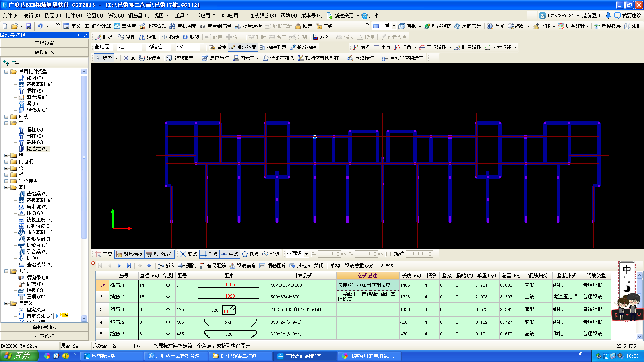Viewport: 644px width, 362px height.
Task: Select the 旋转 rotate tool
Action: [190, 37]
